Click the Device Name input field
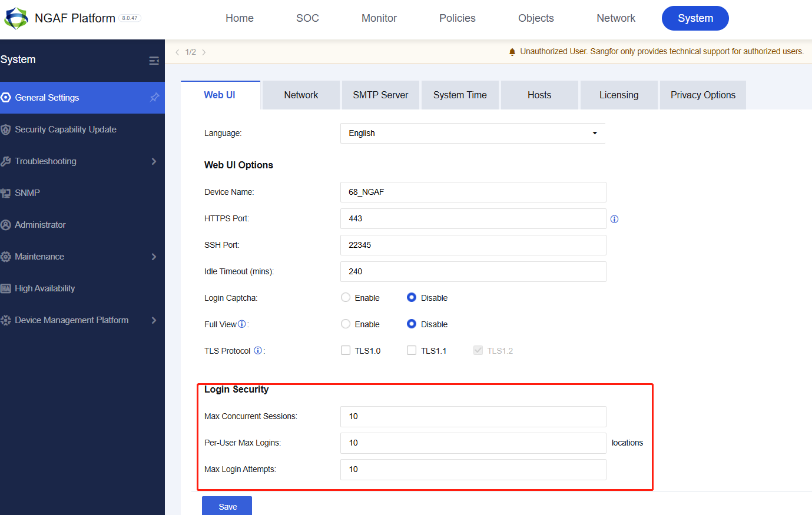This screenshot has width=812, height=515. (x=473, y=192)
